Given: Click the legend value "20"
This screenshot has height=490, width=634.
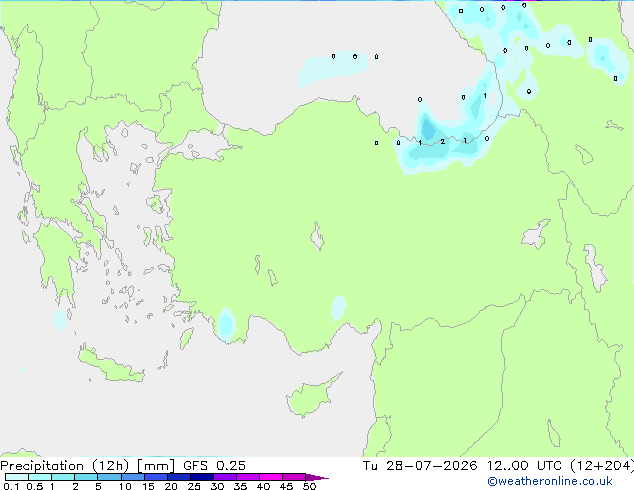Looking at the screenshot, I should [x=171, y=486].
